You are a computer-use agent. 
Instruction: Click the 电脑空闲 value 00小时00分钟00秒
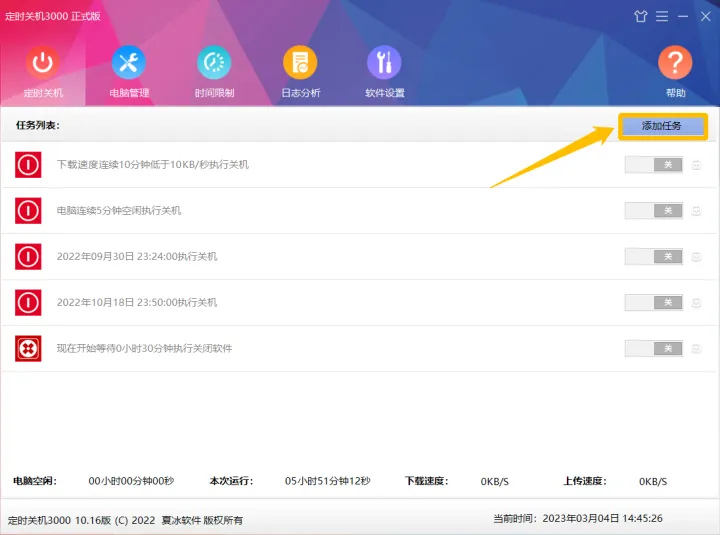[x=131, y=481]
